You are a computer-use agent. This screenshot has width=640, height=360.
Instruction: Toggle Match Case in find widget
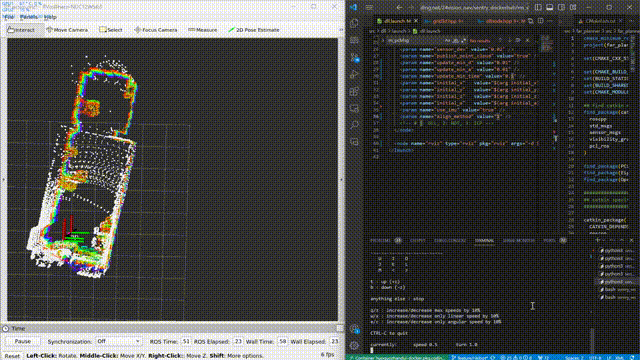(448, 40)
